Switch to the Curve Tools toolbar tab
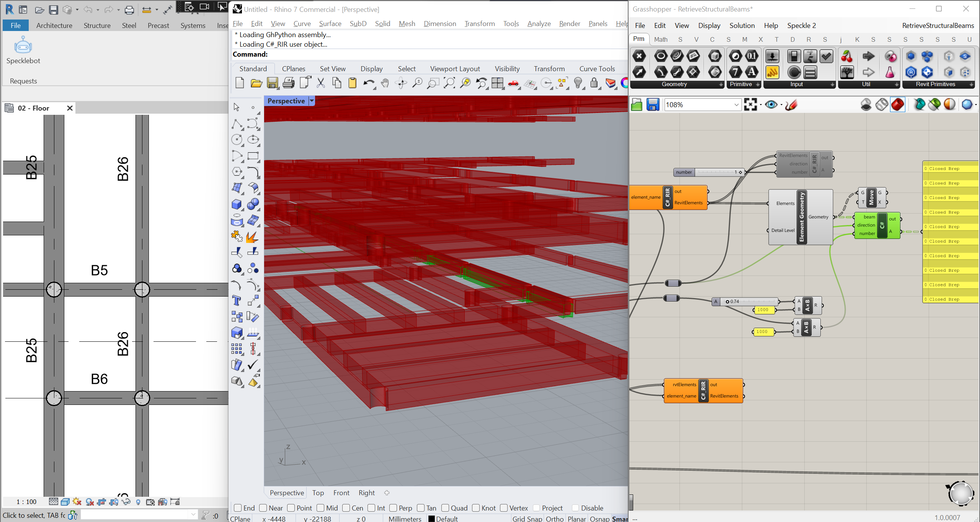Viewport: 980px width, 522px height. pos(597,69)
